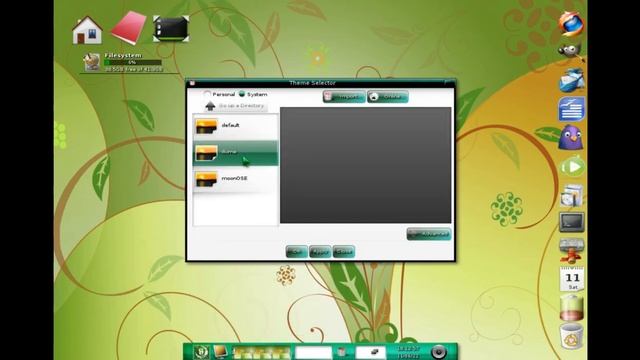
Task: Open the green play media dock icon
Action: pyautogui.click(x=572, y=167)
